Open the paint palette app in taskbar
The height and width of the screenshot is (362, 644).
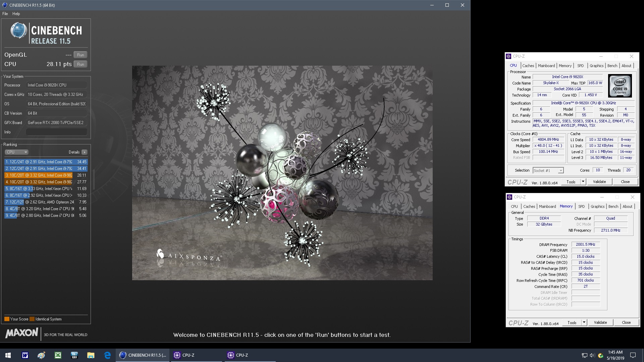41,355
